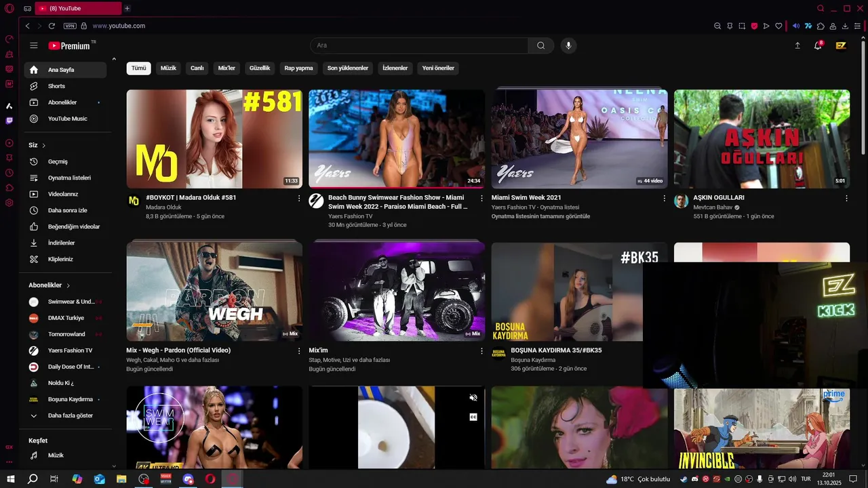Viewport: 868px width, 488px height.
Task: Open options menu for Mix'im
Action: click(481, 351)
